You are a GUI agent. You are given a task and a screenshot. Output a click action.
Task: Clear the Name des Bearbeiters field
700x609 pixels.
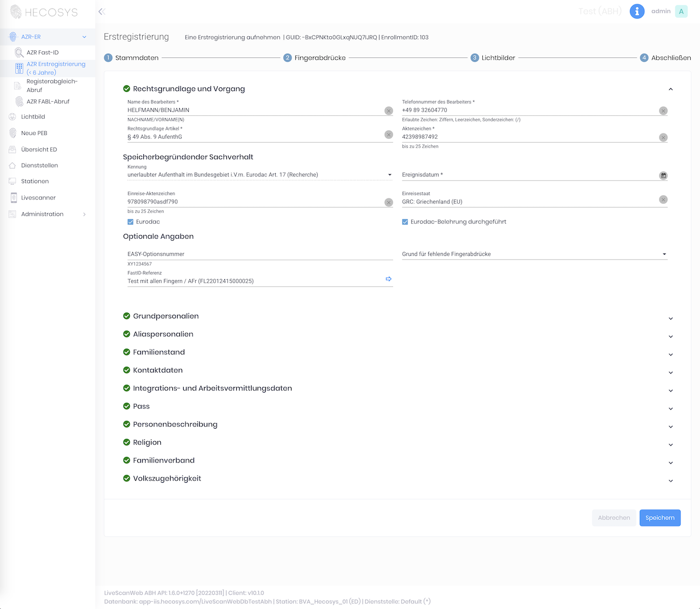pos(388,111)
